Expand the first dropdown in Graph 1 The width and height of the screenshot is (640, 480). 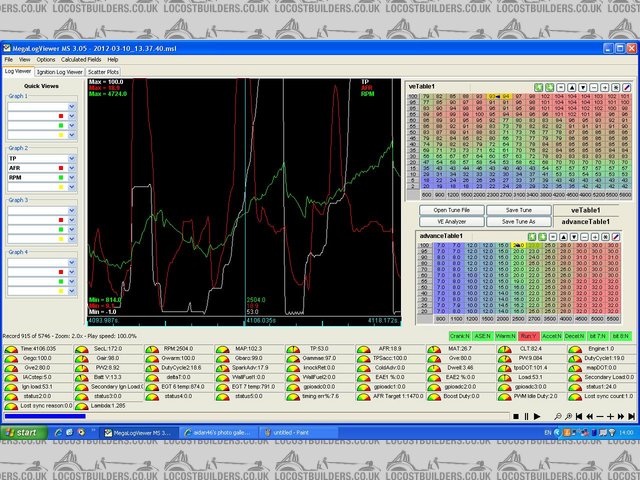point(72,106)
